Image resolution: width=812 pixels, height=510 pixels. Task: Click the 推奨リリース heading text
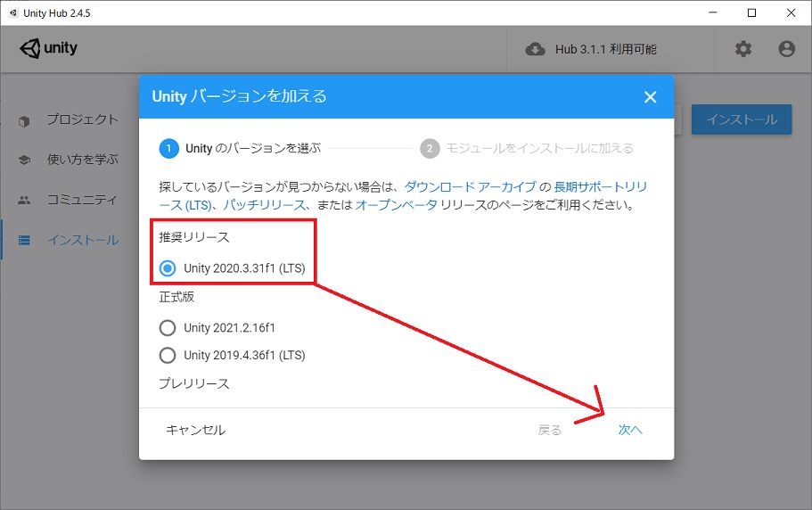point(194,237)
